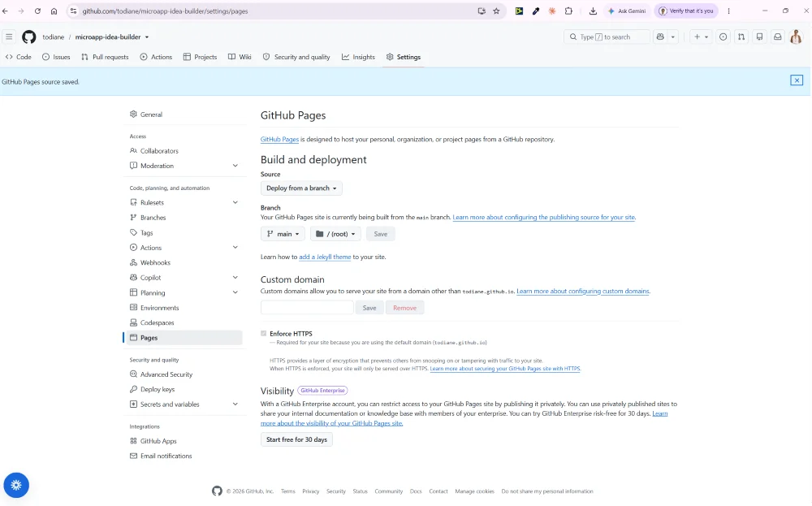Open the / (root) folder dropdown
812x506 pixels.
pyautogui.click(x=335, y=234)
